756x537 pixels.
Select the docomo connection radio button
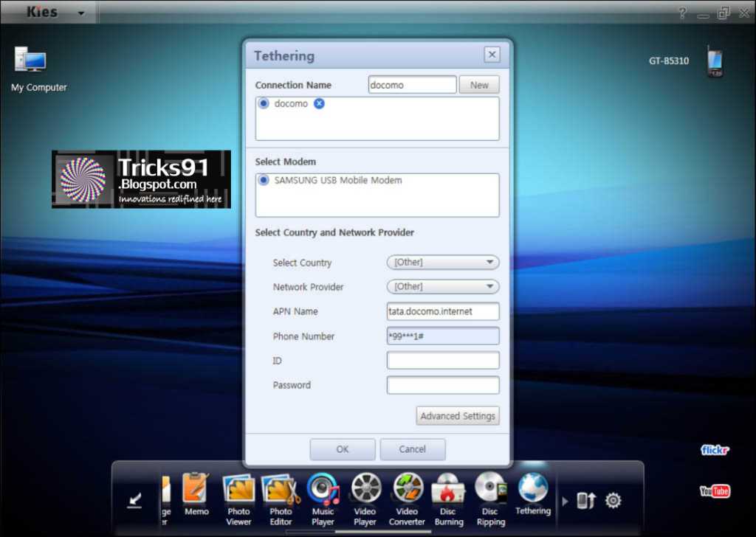point(264,103)
